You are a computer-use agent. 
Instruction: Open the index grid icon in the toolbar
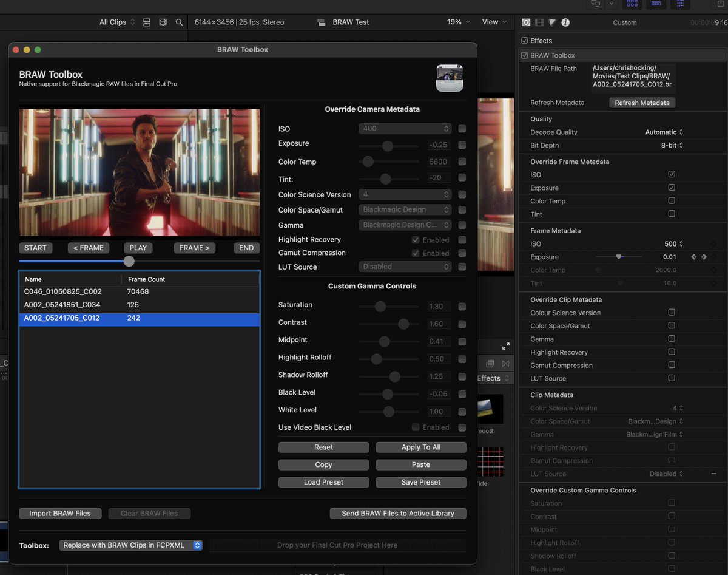coord(632,4)
